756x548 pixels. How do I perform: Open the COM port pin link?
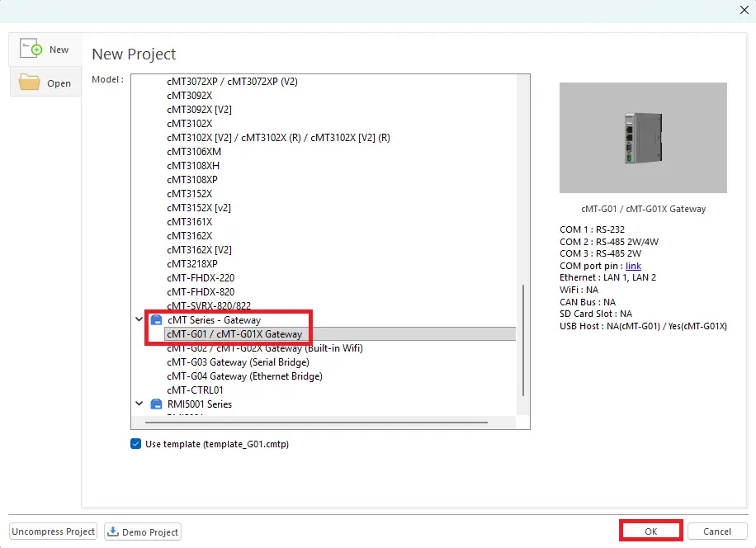(x=633, y=267)
